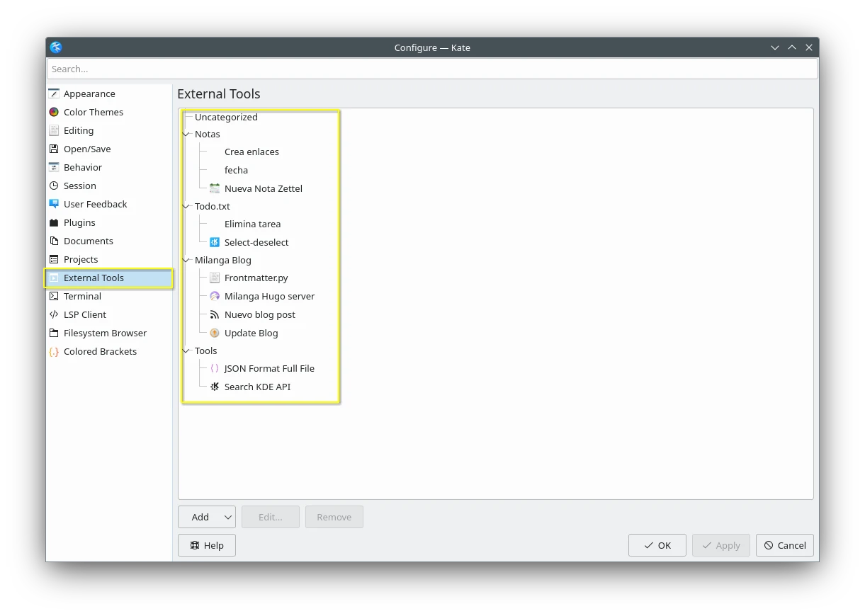Click the Colored Brackets braces icon
Screen dimensions: 865x616
(54, 351)
